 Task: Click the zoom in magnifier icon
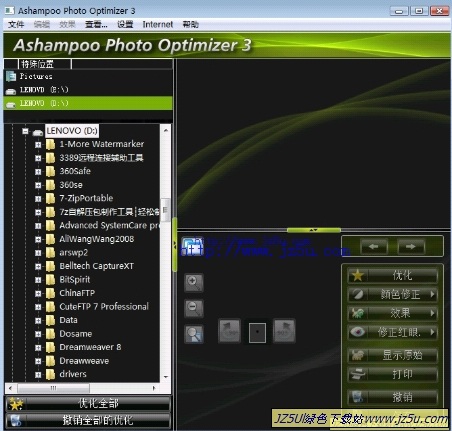point(194,283)
